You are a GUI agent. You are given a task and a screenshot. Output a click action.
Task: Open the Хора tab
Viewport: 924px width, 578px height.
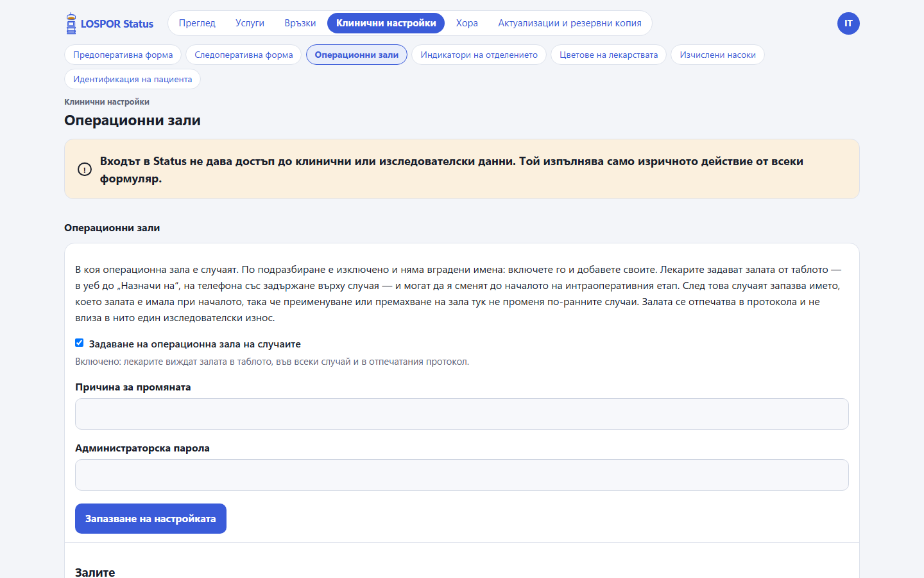click(467, 23)
